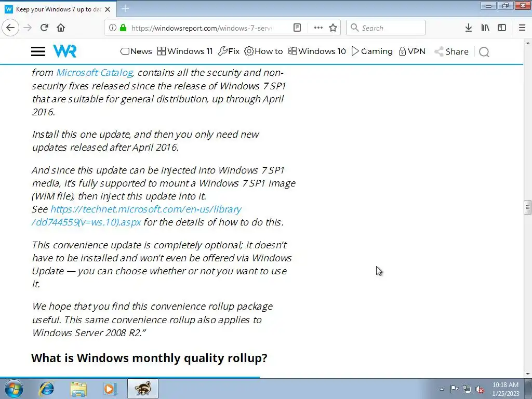Click the scrollbar down arrow
This screenshot has height=399, width=532.
pos(528,374)
